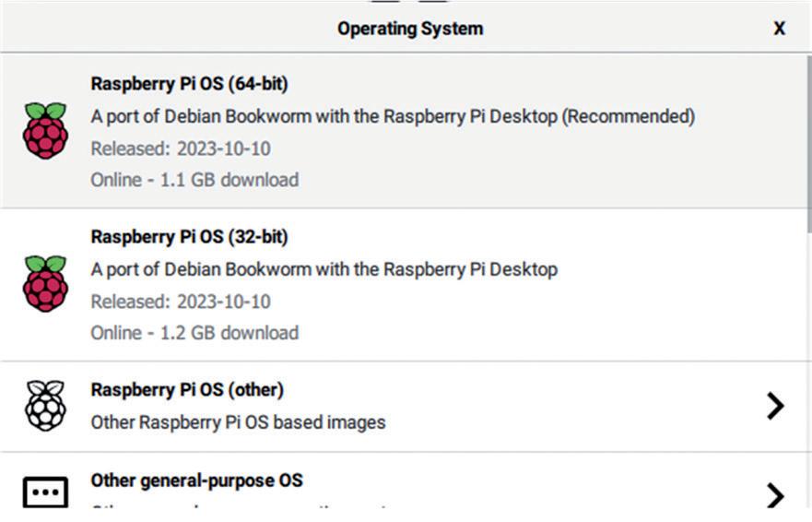The width and height of the screenshot is (812, 522).
Task: Click the red raspberry icon for 32-bit OS
Action: point(45,283)
